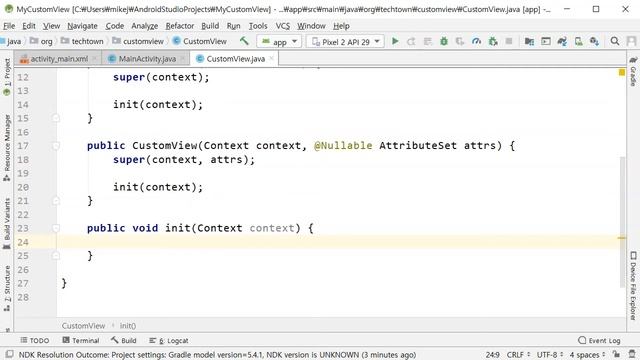
Task: Open the Build menu
Action: tap(210, 26)
